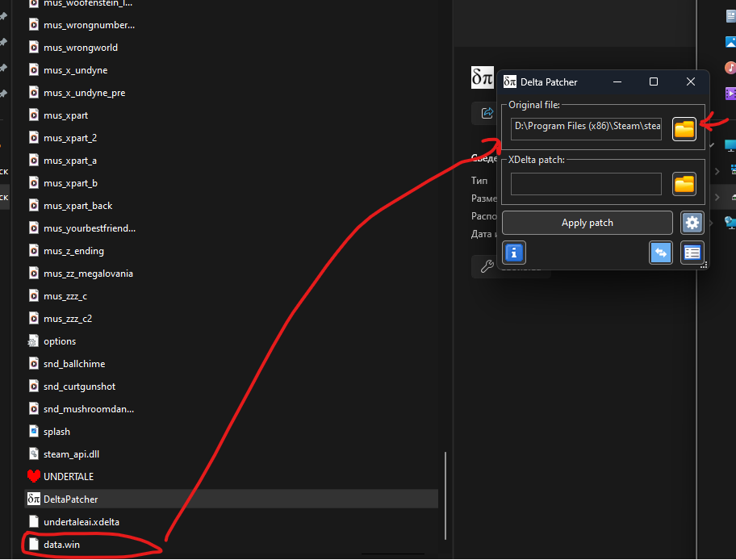Click the Apply patch button
This screenshot has width=736, height=560.
point(588,223)
